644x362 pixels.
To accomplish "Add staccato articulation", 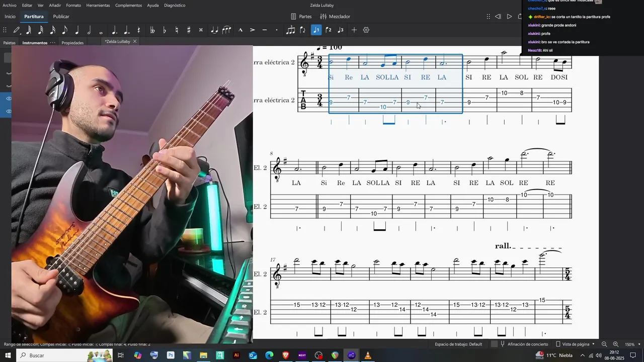I will click(277, 30).
